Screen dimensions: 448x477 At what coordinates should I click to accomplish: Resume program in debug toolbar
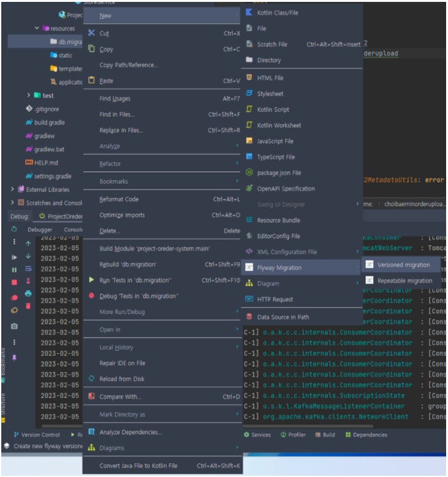(x=14, y=257)
